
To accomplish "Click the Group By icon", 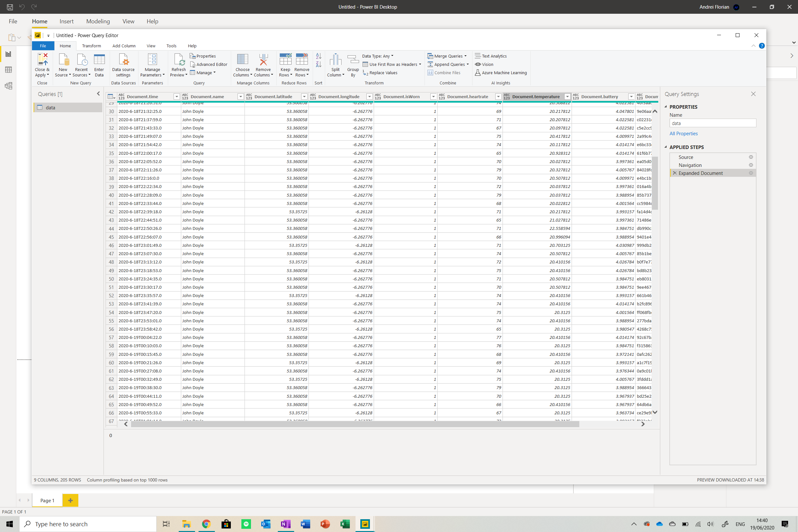I will pyautogui.click(x=353, y=60).
